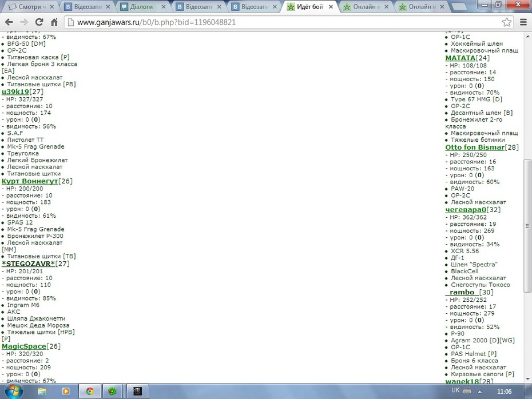
Task: Click 'Хоккейный шлем' text
Action: tap(477, 44)
